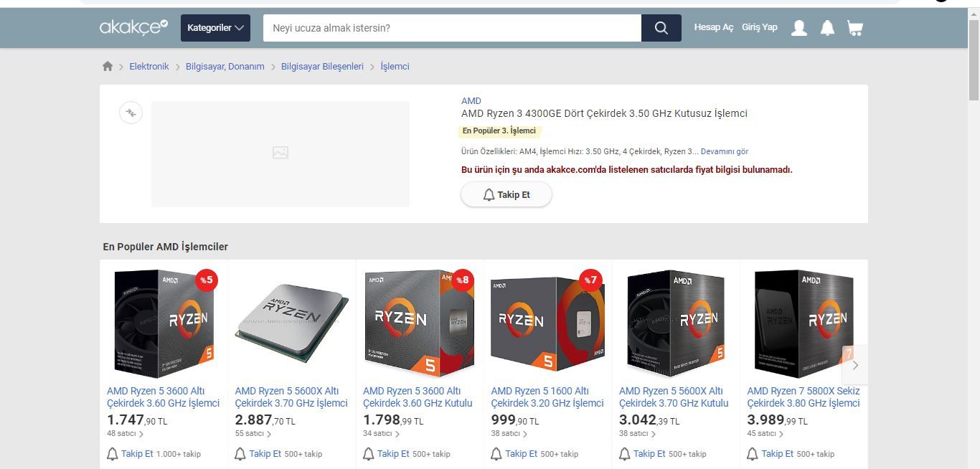The height and width of the screenshot is (469, 980).
Task: Open the user profile icon
Action: click(x=799, y=28)
